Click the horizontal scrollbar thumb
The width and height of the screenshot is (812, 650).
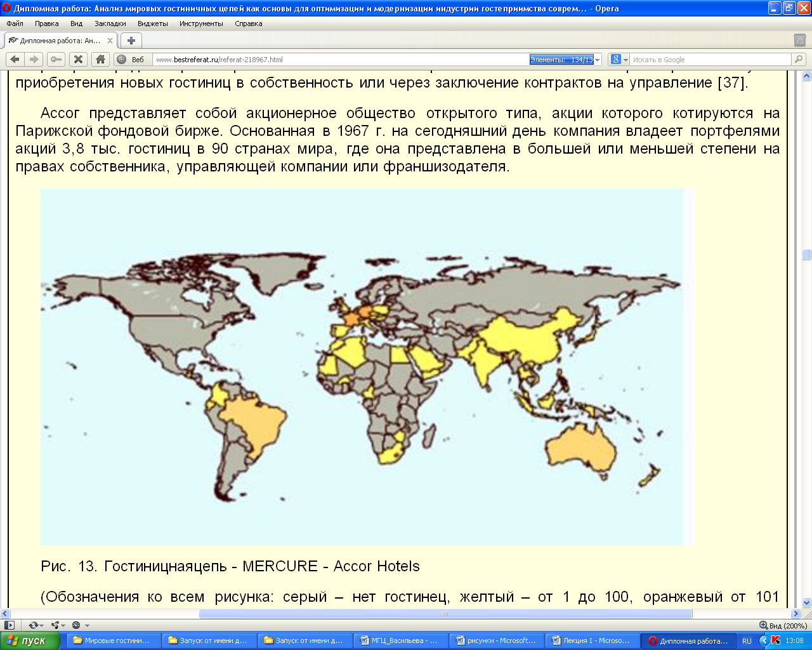click(x=445, y=614)
